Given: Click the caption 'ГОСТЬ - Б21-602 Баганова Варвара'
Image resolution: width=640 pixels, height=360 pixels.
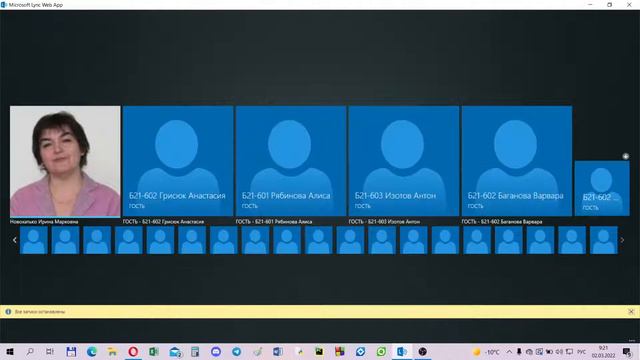Looking at the screenshot, I should (x=502, y=222).
